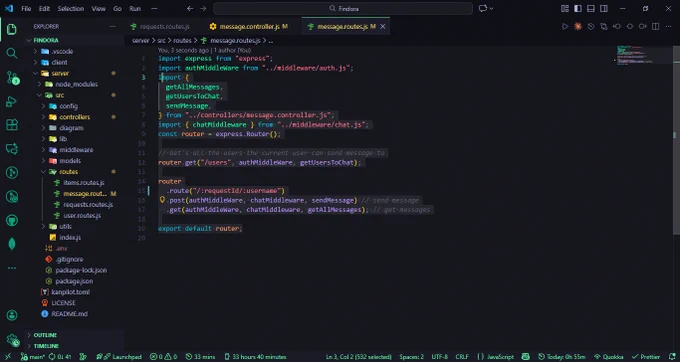Run the current file with play icon
This screenshot has height=362, width=680.
[565, 26]
